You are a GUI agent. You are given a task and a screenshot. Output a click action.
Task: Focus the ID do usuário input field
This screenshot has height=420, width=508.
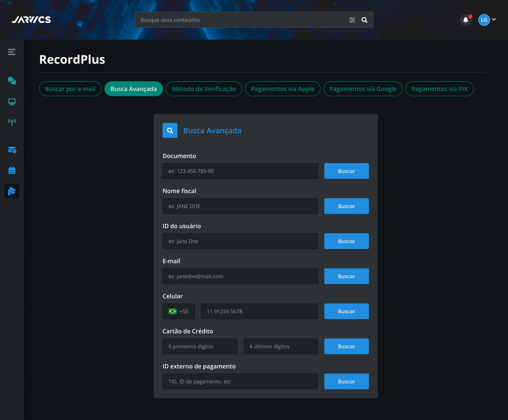(x=240, y=241)
